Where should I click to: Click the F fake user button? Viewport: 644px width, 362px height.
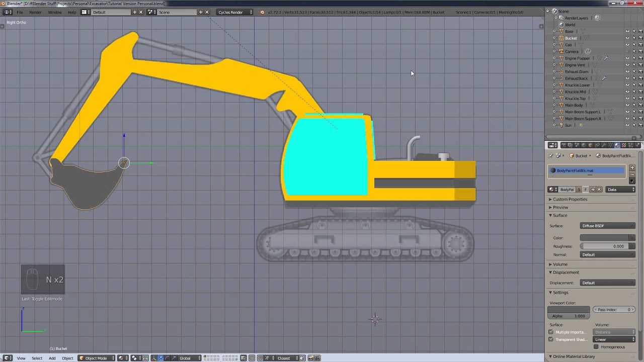[x=586, y=190]
